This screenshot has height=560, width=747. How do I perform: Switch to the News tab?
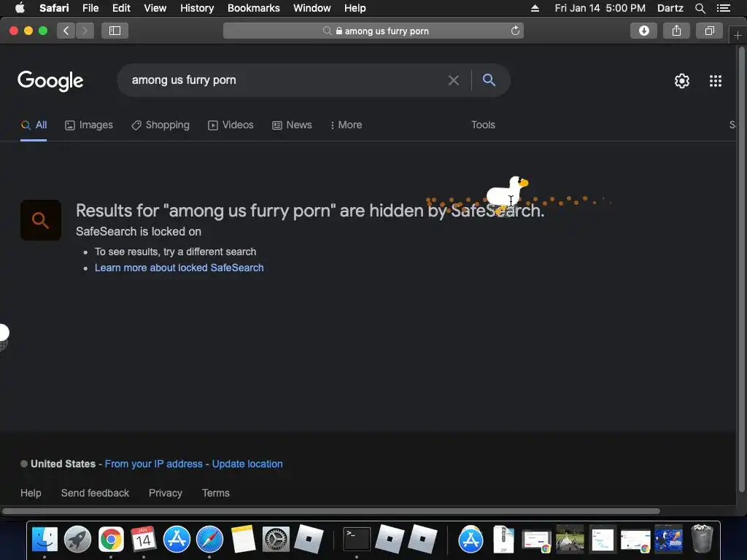pyautogui.click(x=292, y=125)
